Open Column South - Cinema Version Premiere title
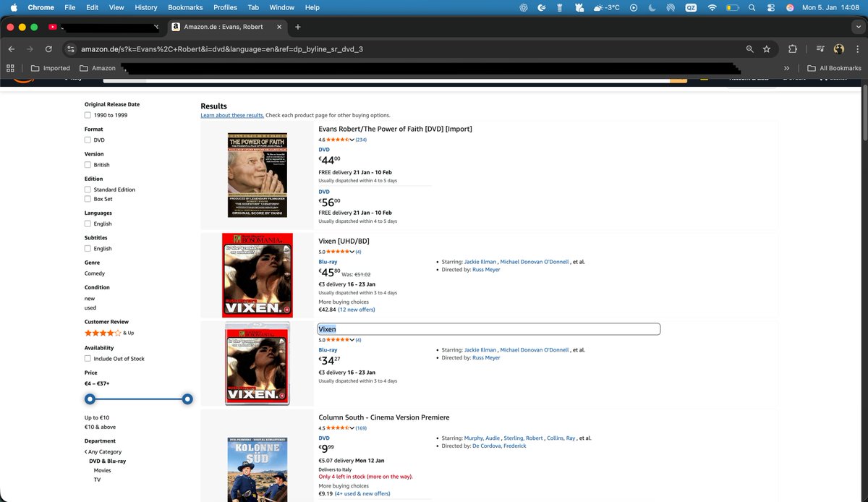The height and width of the screenshot is (502, 868). (384, 417)
